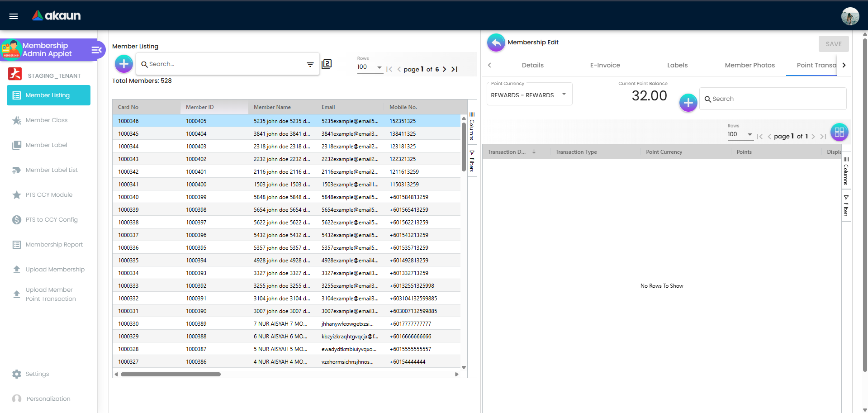The image size is (868, 413).
Task: Open the Member Photos tab
Action: 749,65
